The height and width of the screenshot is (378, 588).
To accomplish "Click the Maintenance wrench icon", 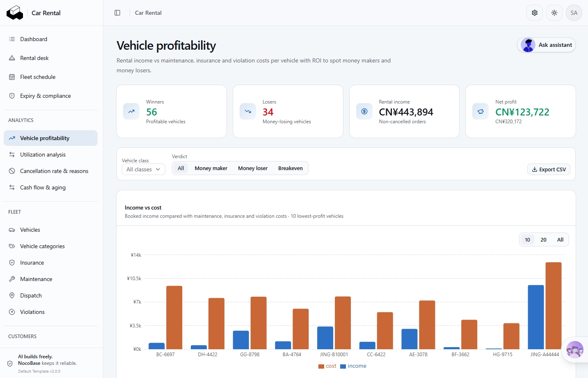I will coord(12,279).
